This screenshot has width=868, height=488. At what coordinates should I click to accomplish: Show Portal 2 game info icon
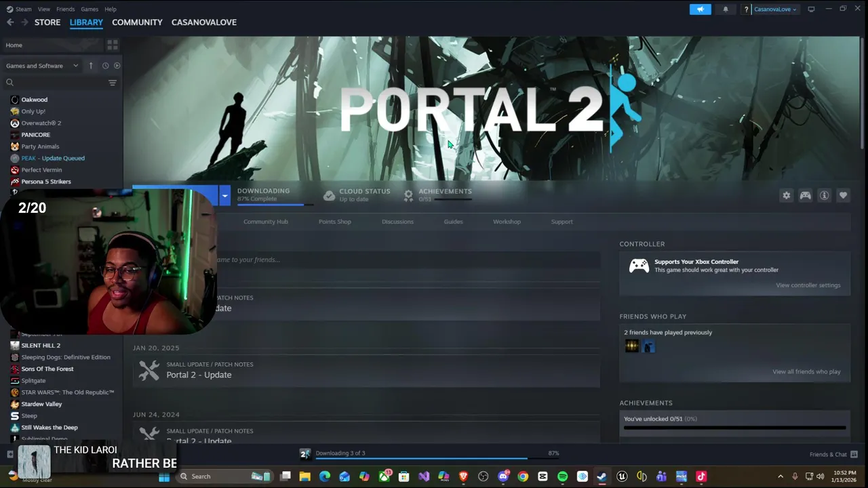click(x=825, y=195)
